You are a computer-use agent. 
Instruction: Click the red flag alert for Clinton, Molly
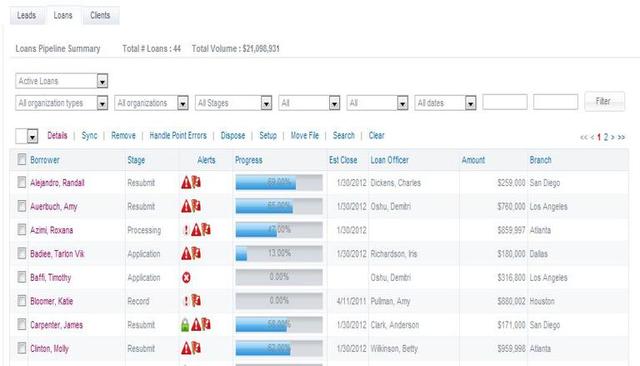click(x=196, y=348)
